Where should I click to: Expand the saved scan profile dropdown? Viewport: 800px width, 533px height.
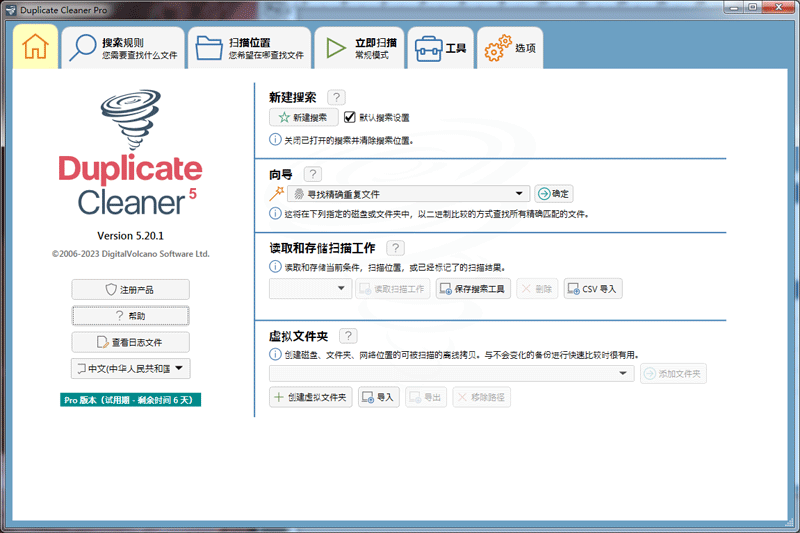tap(310, 289)
